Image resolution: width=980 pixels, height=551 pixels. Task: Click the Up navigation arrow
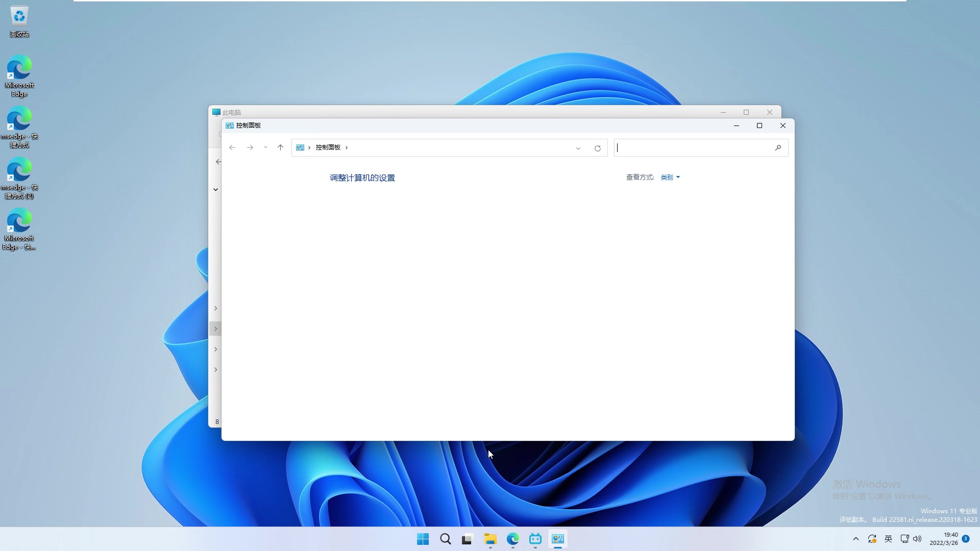(x=280, y=147)
